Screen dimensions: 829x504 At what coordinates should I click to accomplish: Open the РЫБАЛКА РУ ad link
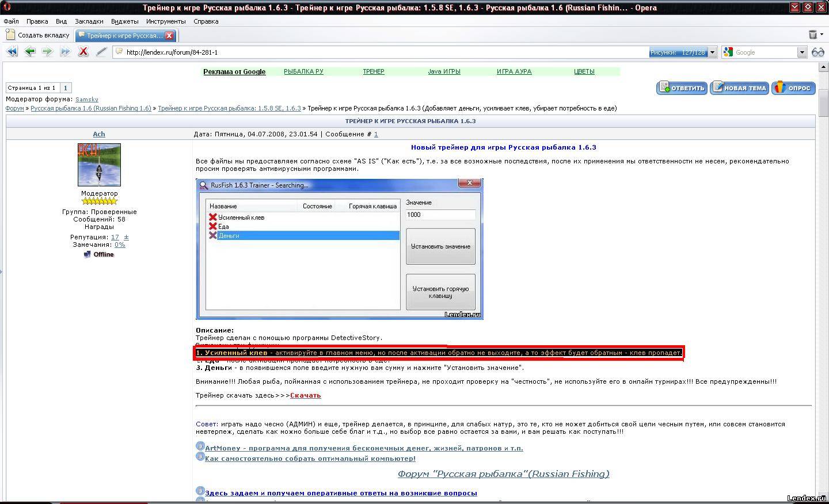click(303, 71)
